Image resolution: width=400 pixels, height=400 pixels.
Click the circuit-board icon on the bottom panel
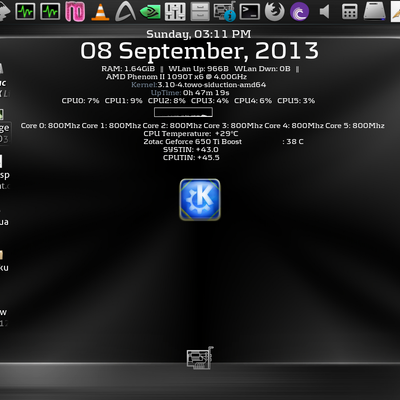click(x=200, y=358)
